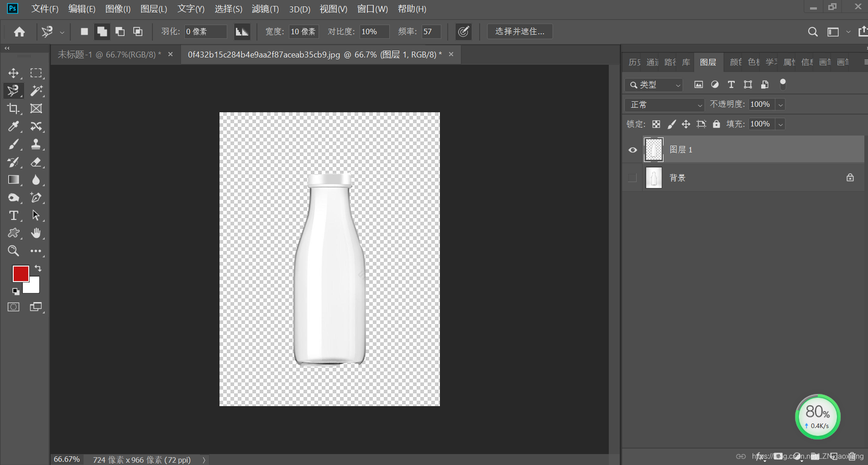Expand the status bar info arrow
Viewport: 868px width, 465px height.
(x=204, y=460)
